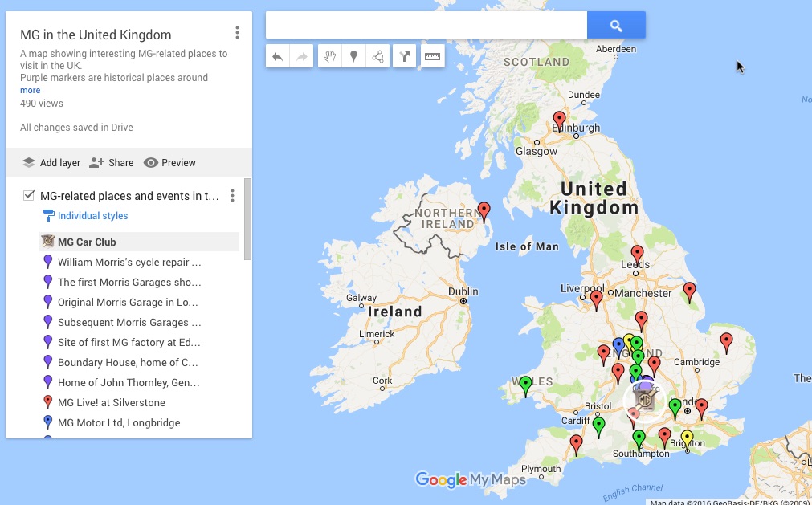
Task: Select the draw a line tool
Action: [377, 56]
